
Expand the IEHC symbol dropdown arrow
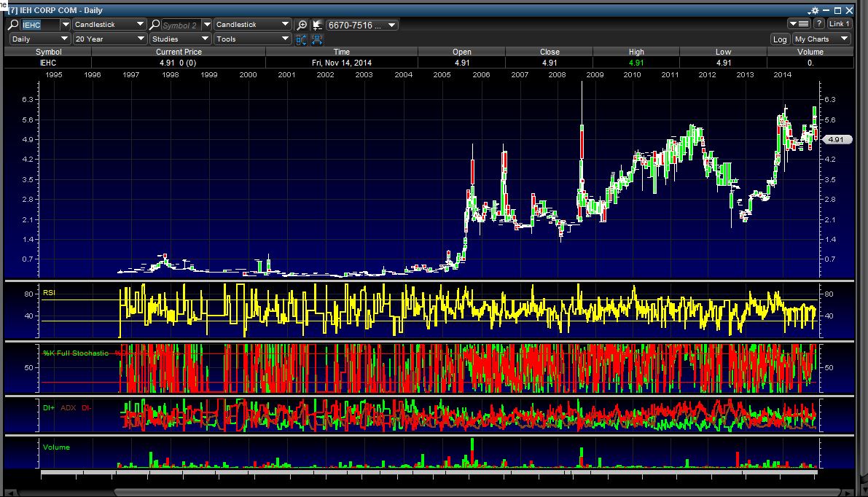coord(65,25)
